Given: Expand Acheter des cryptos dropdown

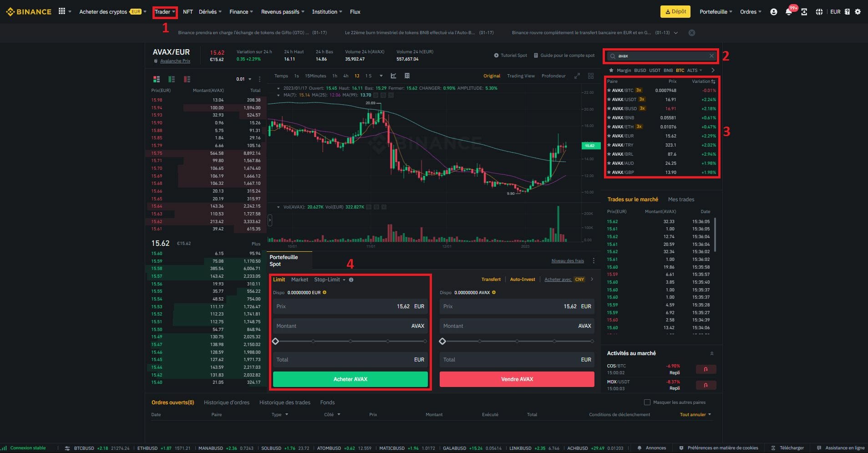Looking at the screenshot, I should [145, 12].
